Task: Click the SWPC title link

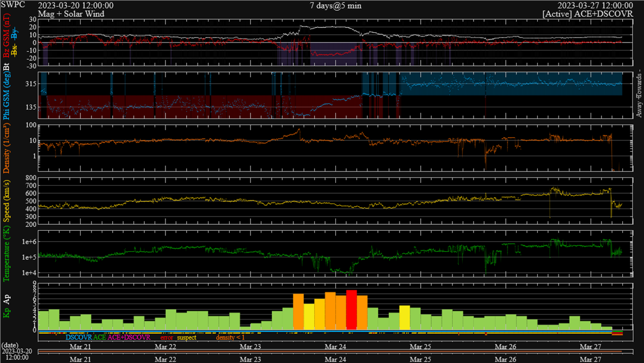Action: click(x=12, y=5)
